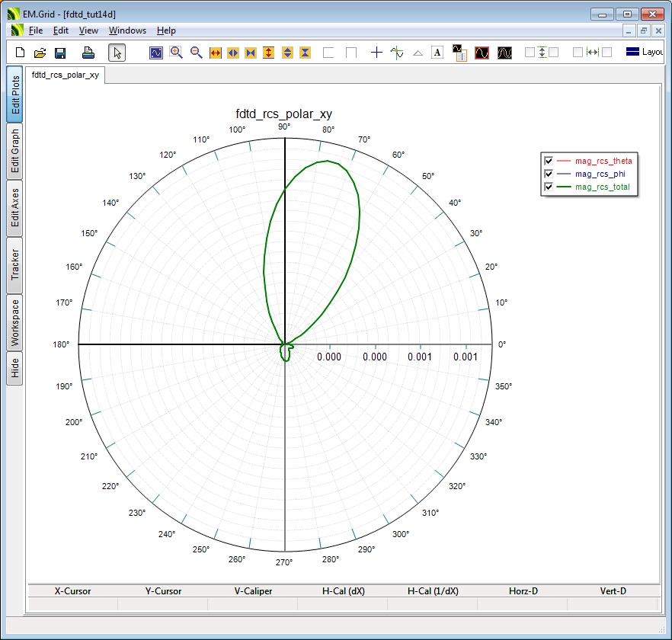
Task: Expand the Edit Plots side panel
Action: [15, 94]
